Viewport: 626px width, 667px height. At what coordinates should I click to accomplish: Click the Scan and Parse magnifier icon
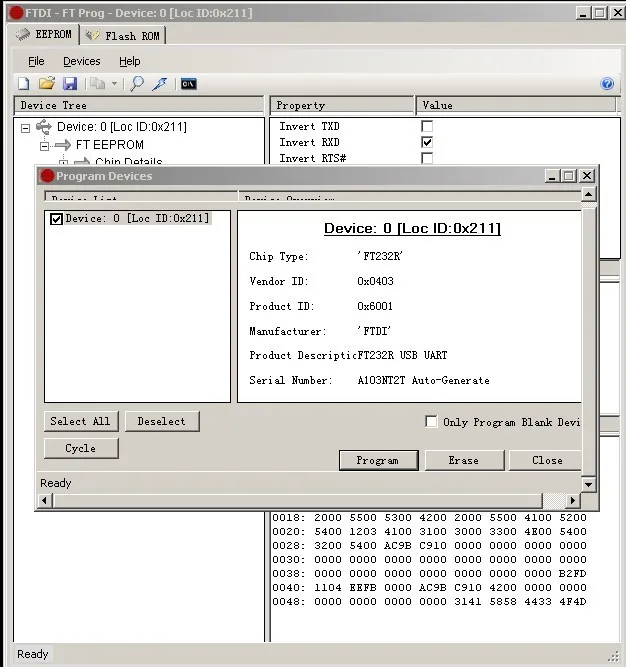pyautogui.click(x=137, y=84)
